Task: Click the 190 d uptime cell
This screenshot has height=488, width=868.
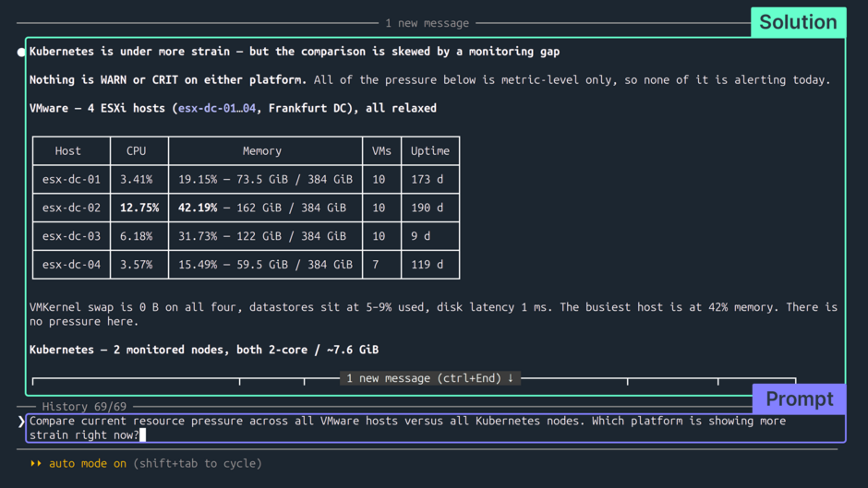Action: point(430,208)
